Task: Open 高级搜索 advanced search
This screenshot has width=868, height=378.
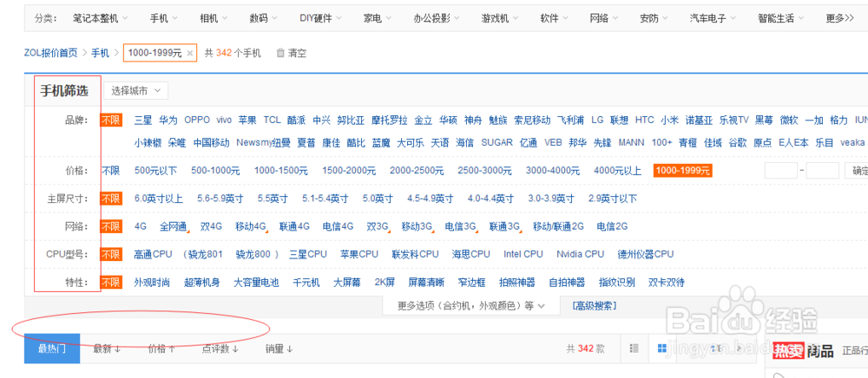Action: 595,305
